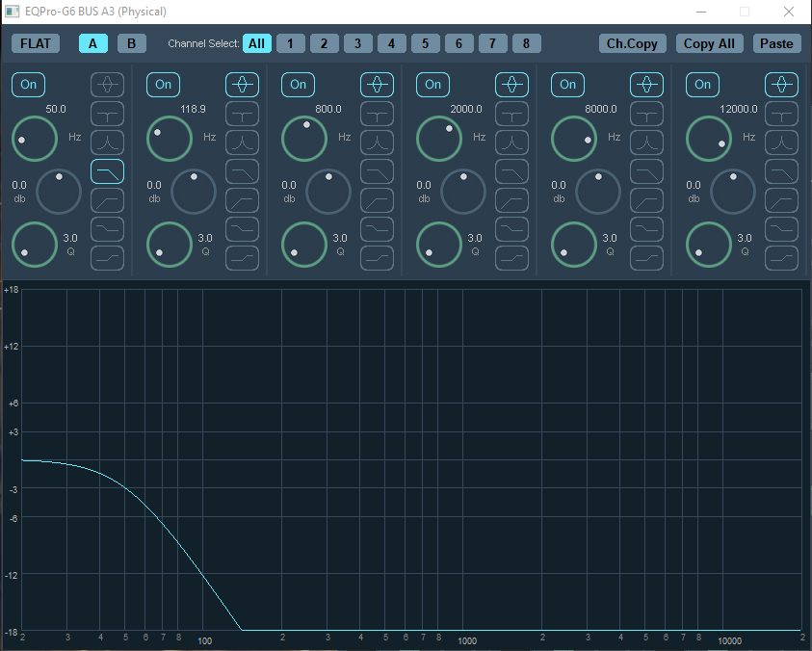The width and height of the screenshot is (812, 651).
Task: Click the peak filter icon in the 8000 Hz band
Action: (x=646, y=85)
